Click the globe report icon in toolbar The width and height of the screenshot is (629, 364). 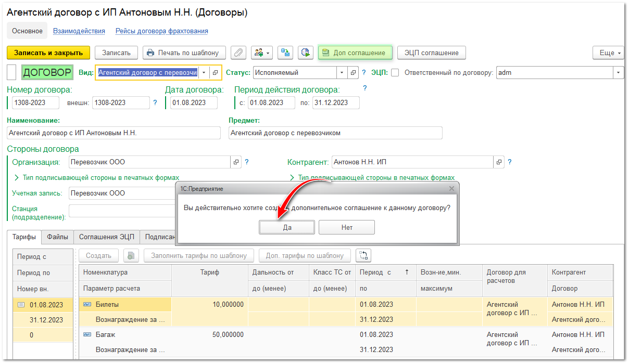[x=306, y=53]
